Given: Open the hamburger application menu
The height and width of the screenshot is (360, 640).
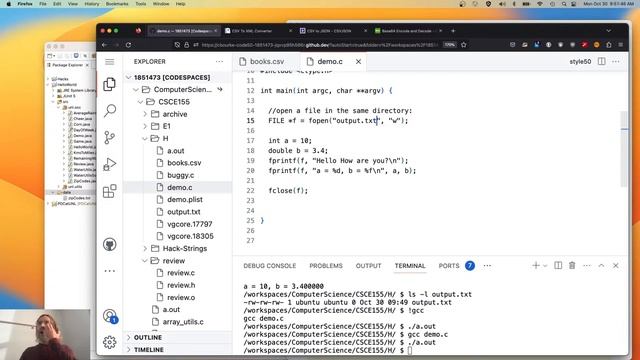Looking at the screenshot, I should (109, 62).
